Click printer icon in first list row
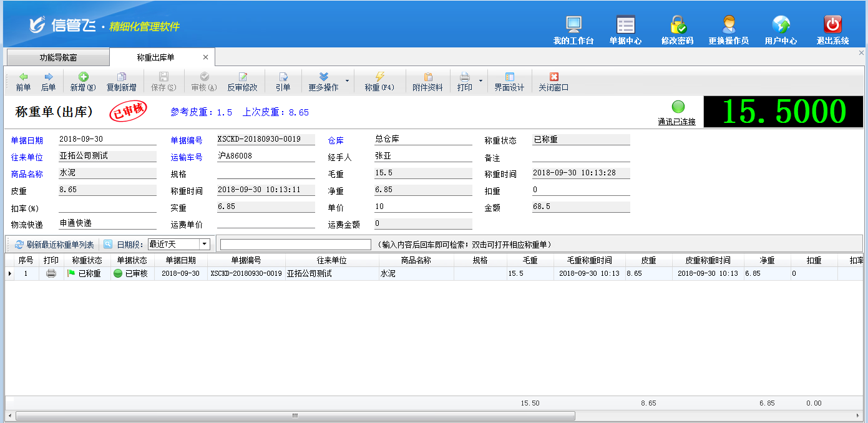Viewport: 868px width, 423px height. point(51,273)
